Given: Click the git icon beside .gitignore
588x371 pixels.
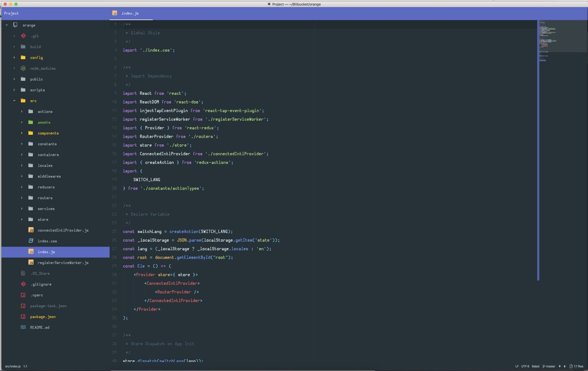Looking at the screenshot, I should tap(23, 284).
